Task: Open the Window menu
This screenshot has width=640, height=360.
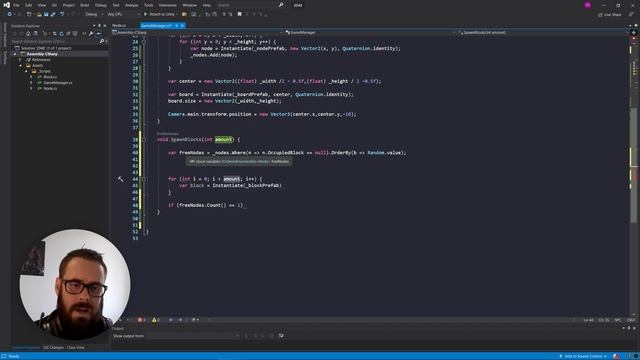Action: coord(189,5)
